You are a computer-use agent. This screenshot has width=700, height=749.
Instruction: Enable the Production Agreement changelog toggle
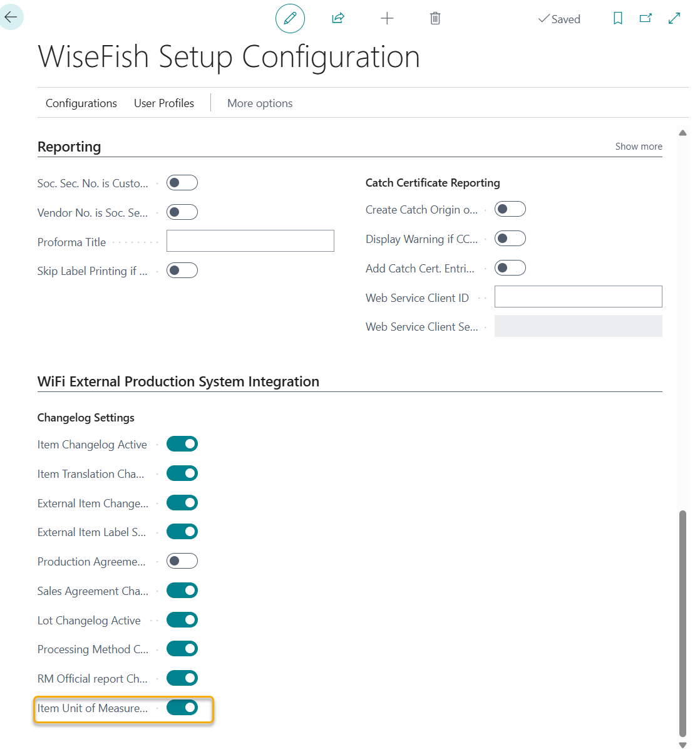[182, 561]
